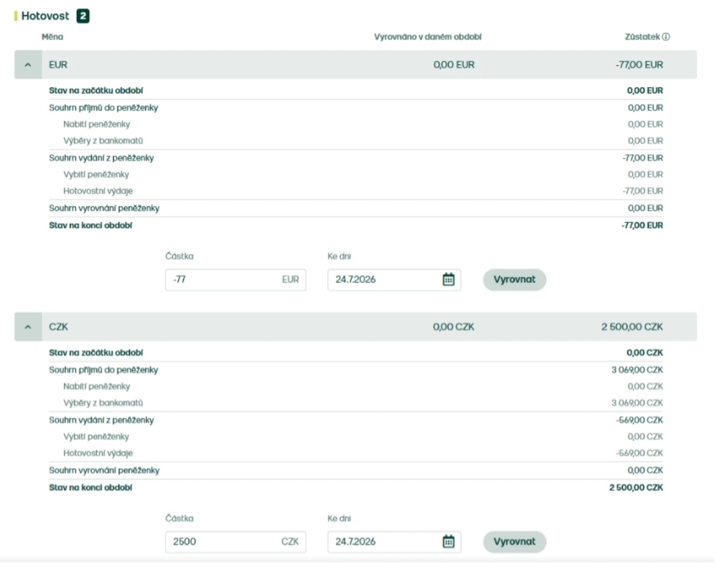Click EUR Stav na konci období label
728x571 pixels.
[x=90, y=226]
